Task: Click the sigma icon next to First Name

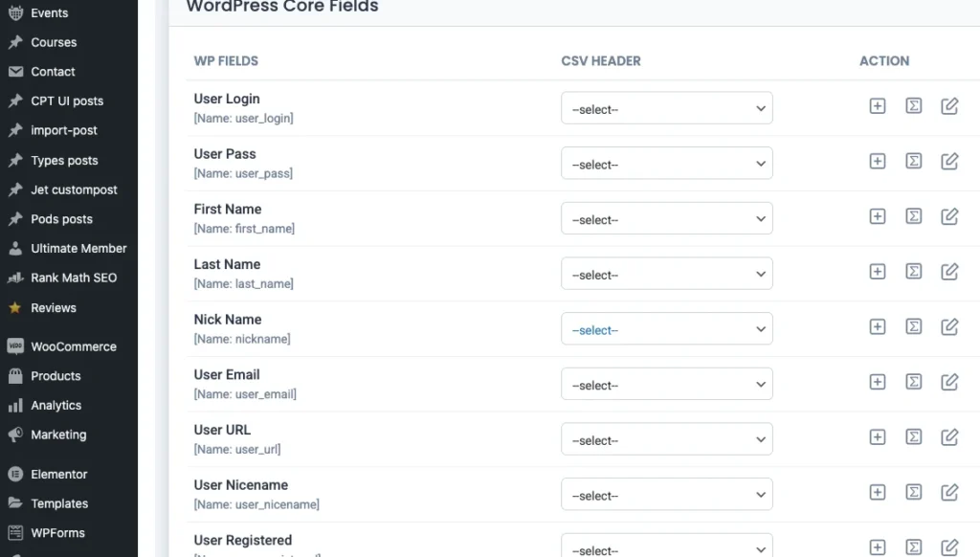Action: tap(913, 216)
